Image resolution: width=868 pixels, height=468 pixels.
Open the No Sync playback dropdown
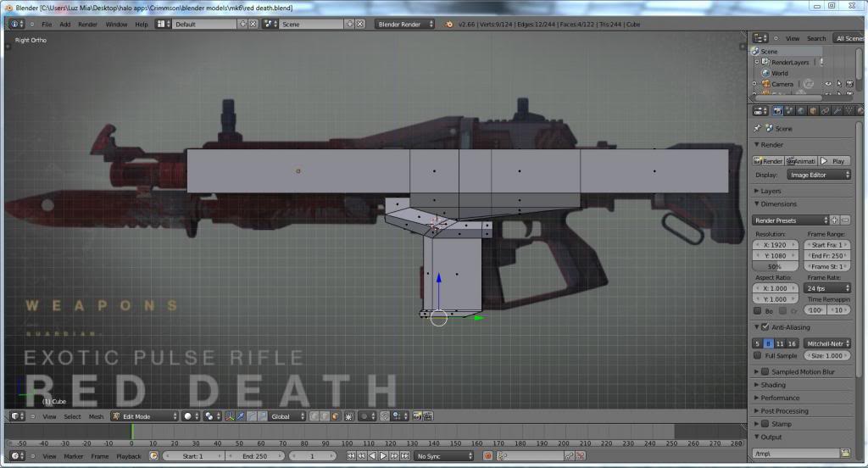pyautogui.click(x=444, y=456)
